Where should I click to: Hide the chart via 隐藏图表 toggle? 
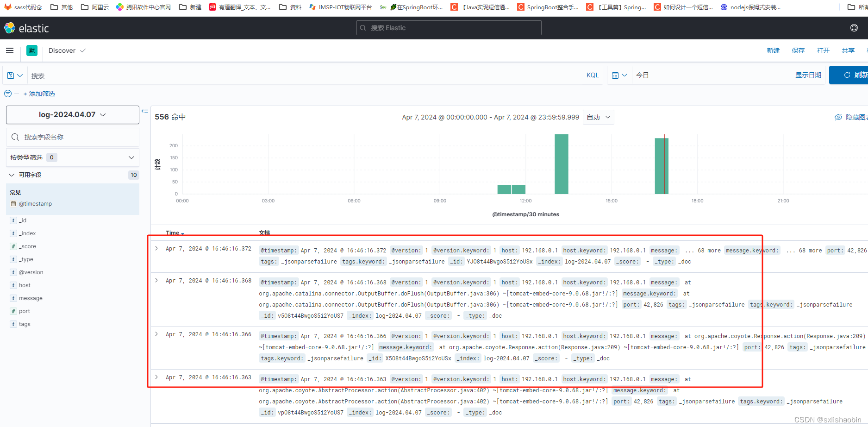click(x=851, y=117)
